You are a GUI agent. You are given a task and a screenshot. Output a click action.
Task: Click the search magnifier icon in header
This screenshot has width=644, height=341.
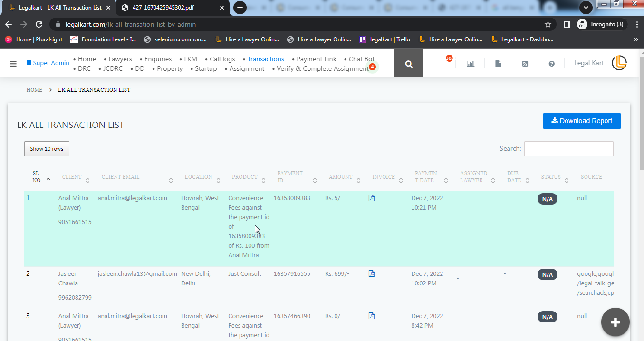[408, 63]
